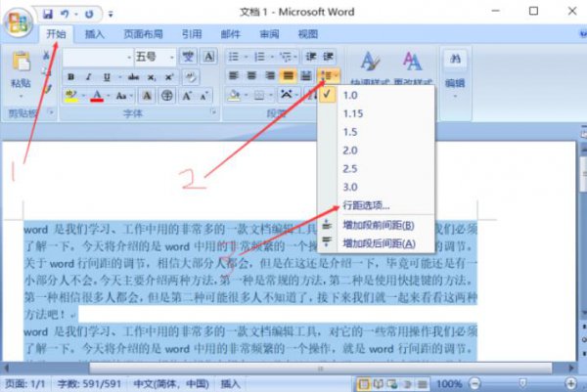
Task: Click 中文(简体, 中国) language in status bar
Action: pyautogui.click(x=171, y=384)
